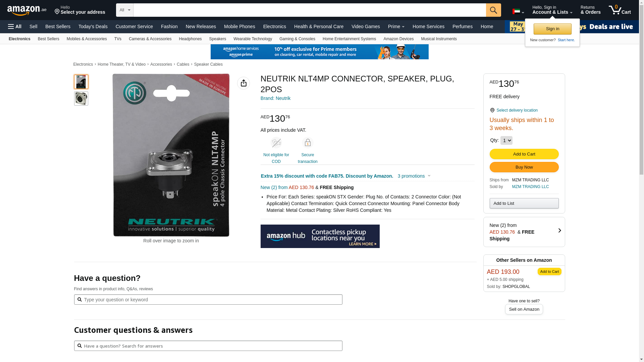This screenshot has height=362, width=644.
Task: Open the country flag language selector
Action: click(518, 12)
